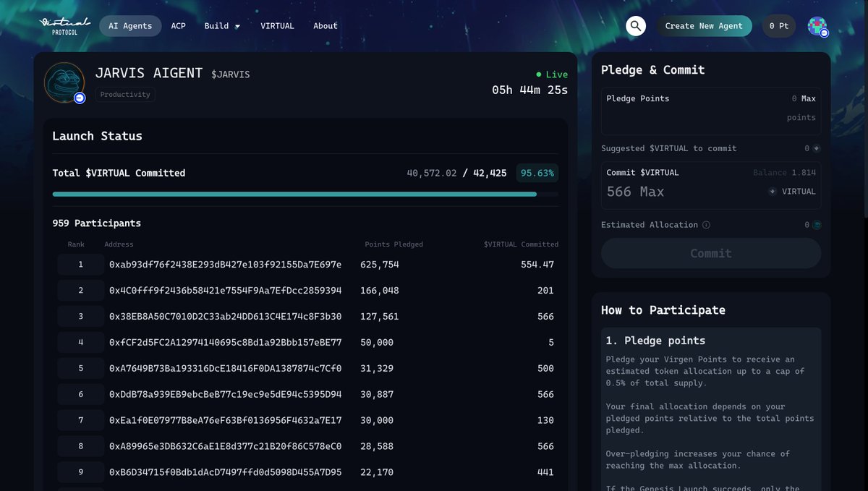Viewport: 868px width, 491px height.
Task: Click the Base chain badge on the agent avatar
Action: (x=80, y=98)
